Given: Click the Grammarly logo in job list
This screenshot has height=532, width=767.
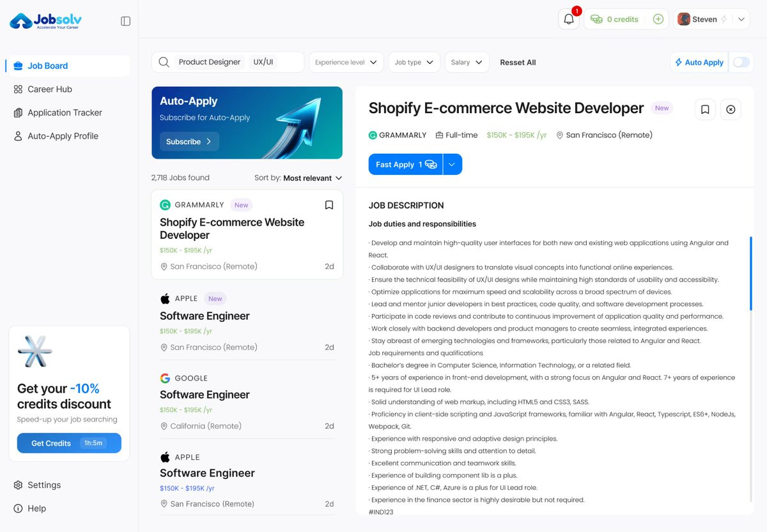Looking at the screenshot, I should 165,205.
